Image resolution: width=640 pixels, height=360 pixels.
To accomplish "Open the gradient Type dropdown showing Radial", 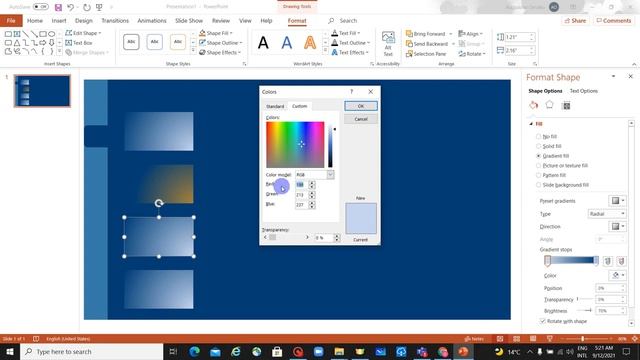I will click(x=607, y=214).
